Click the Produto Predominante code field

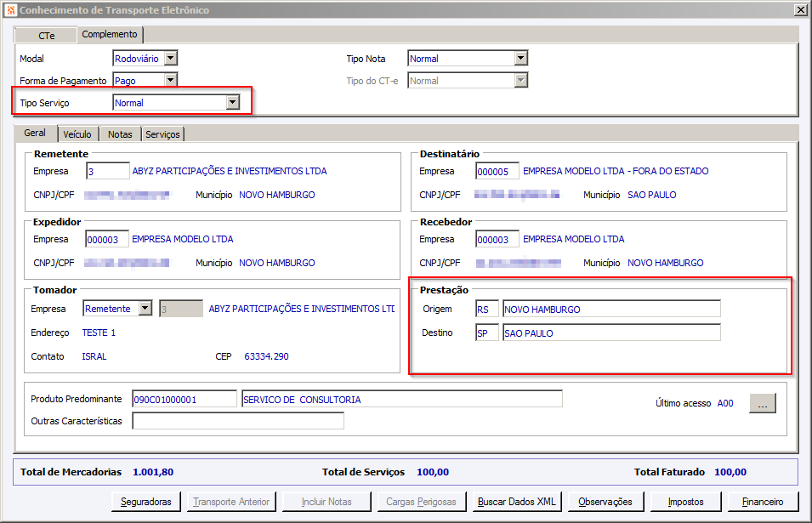click(x=185, y=399)
